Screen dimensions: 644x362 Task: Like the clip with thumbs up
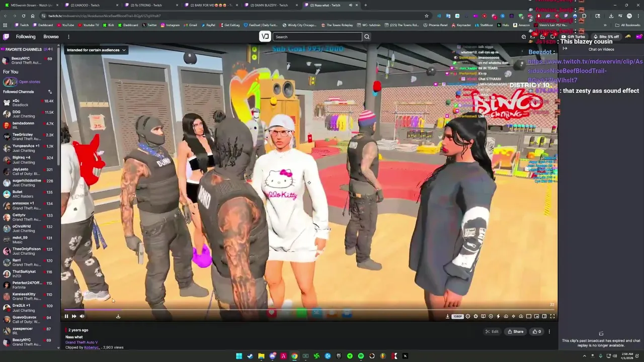point(537,331)
